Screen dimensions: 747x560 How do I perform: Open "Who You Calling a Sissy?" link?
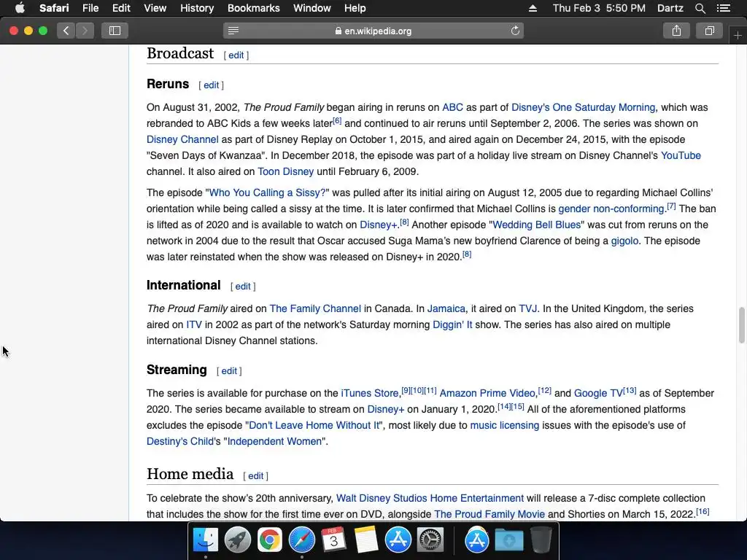(x=267, y=192)
